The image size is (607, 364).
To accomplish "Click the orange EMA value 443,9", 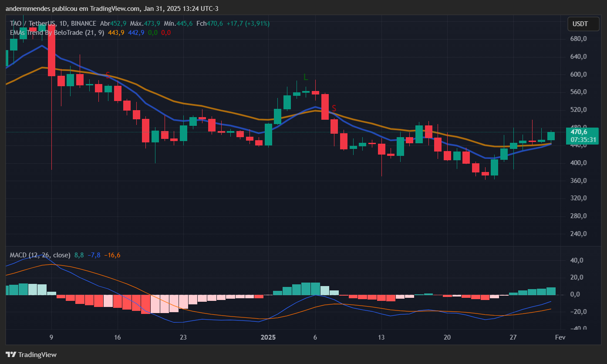I will [116, 33].
